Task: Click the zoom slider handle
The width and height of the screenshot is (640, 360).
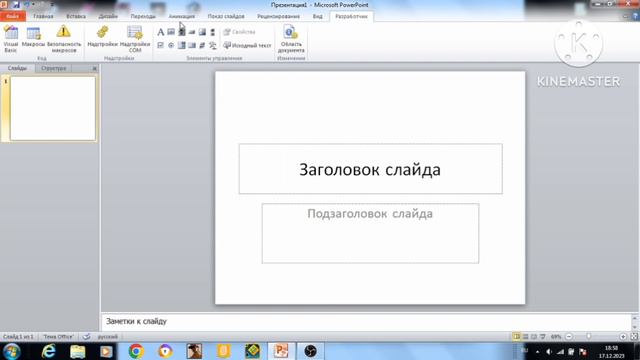Action: tap(589, 337)
